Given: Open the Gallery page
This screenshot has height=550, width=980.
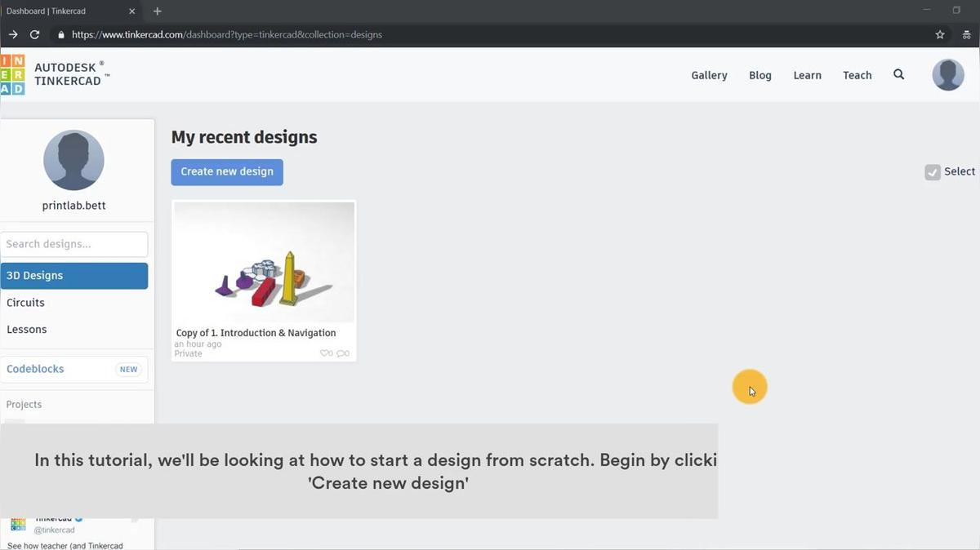Looking at the screenshot, I should tap(709, 75).
